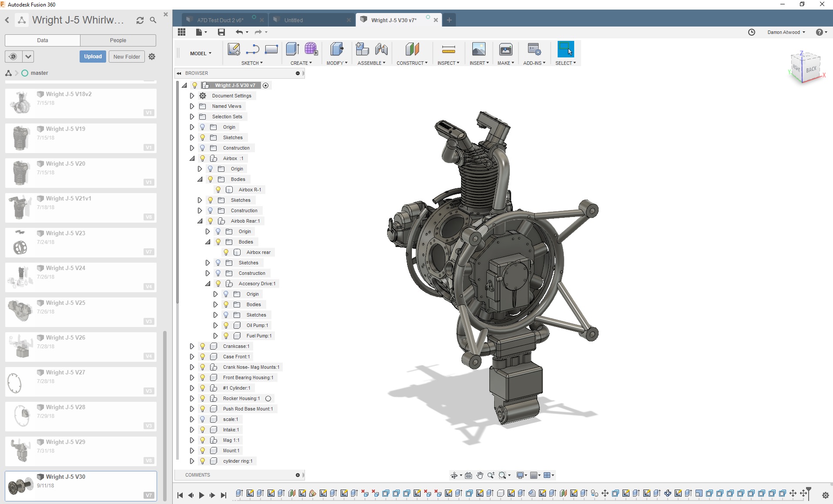Activate the Rocker Housing:1 radio button
This screenshot has width=833, height=504.
click(268, 398)
